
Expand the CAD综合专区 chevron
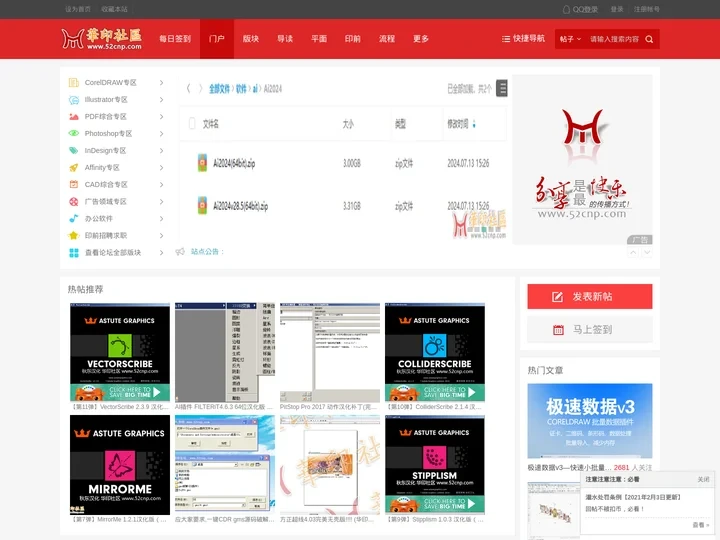[161, 185]
